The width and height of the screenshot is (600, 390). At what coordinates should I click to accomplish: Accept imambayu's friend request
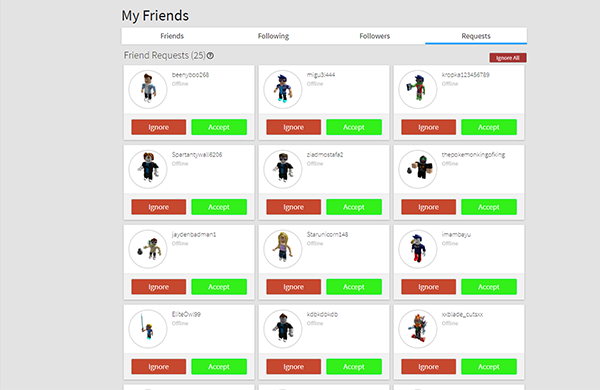[489, 287]
